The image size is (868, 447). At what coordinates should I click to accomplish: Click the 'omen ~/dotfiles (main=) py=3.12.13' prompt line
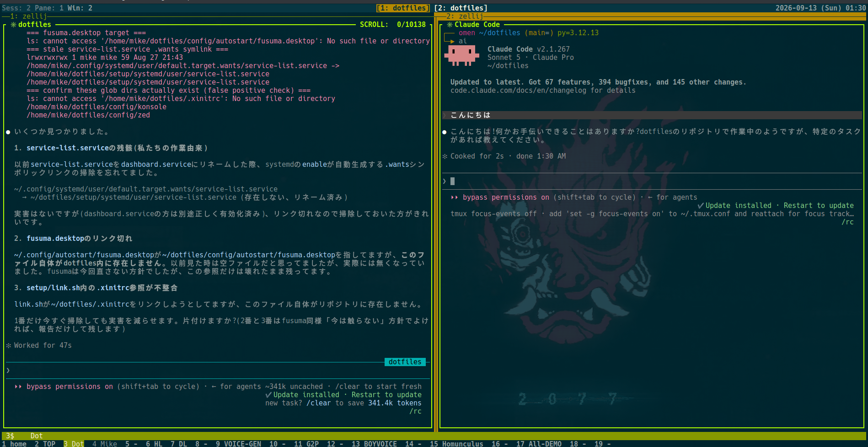(x=529, y=33)
